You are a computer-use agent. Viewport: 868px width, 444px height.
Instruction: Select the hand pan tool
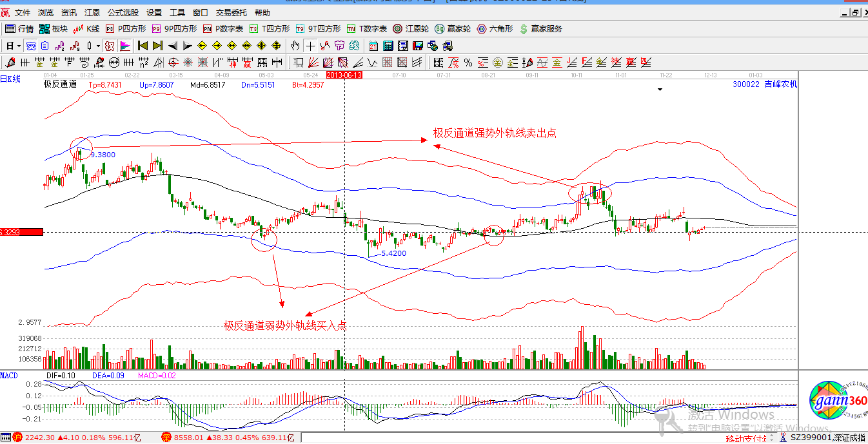click(295, 46)
